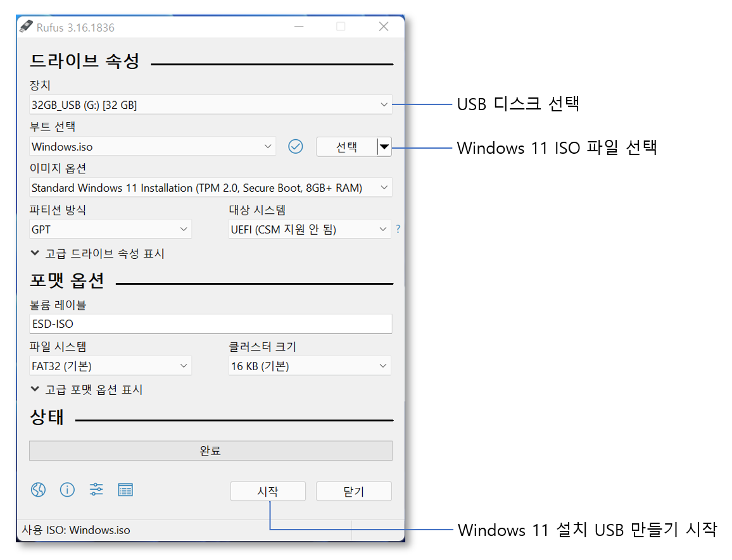Open the 클러스터 크기 16 KB dropdown

coord(310,366)
